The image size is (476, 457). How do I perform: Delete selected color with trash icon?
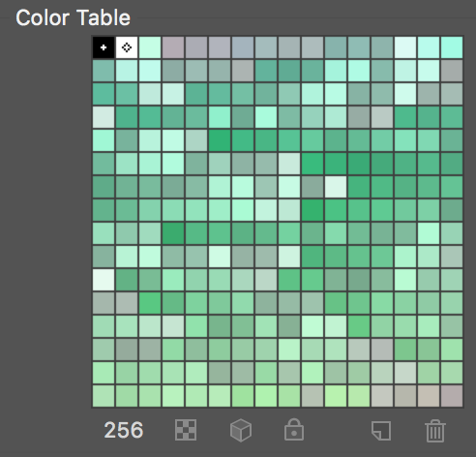tap(435, 431)
